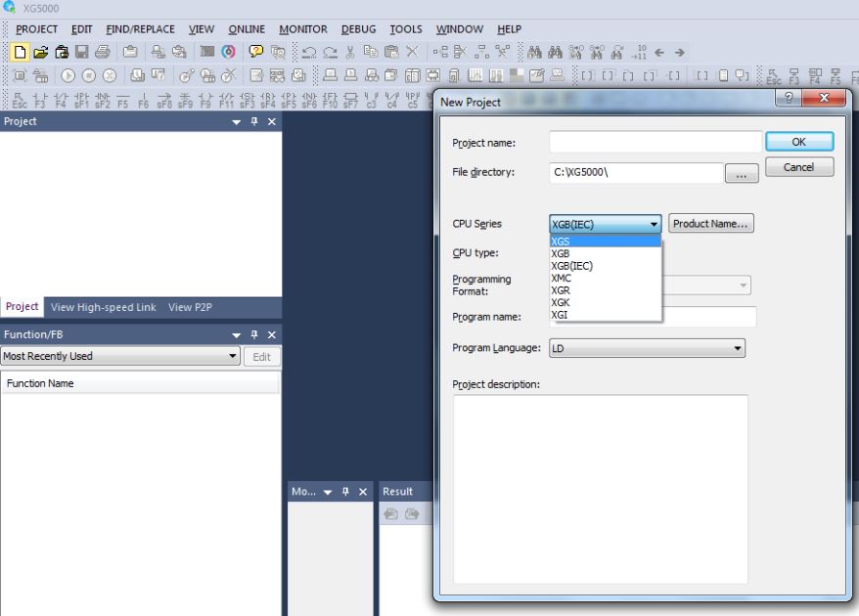Screen dimensions: 859x616
Task: Open the ONLINE menu
Action: 247,29
